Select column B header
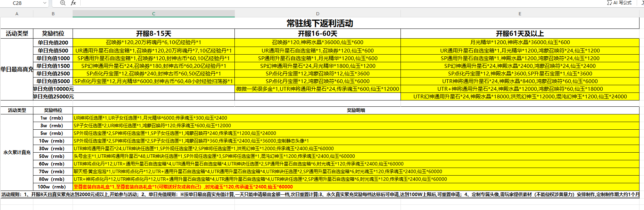 click(x=53, y=14)
